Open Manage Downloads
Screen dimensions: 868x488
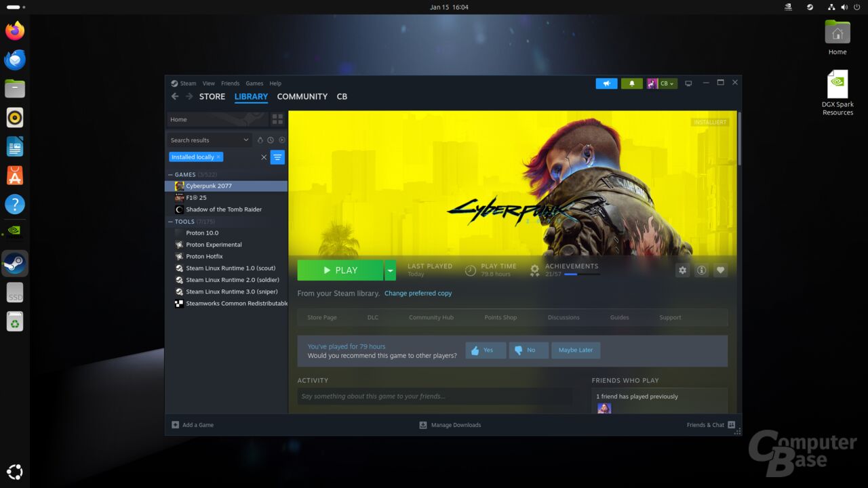[450, 425]
